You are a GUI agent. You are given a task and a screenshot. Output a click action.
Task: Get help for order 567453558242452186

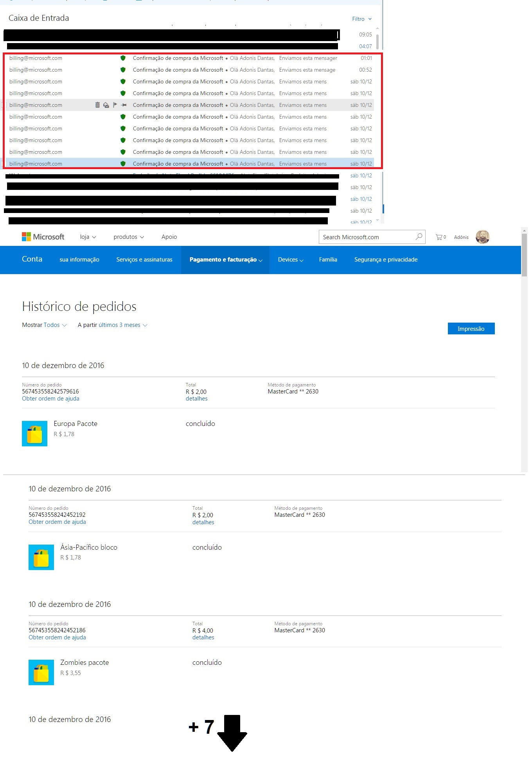(57, 637)
